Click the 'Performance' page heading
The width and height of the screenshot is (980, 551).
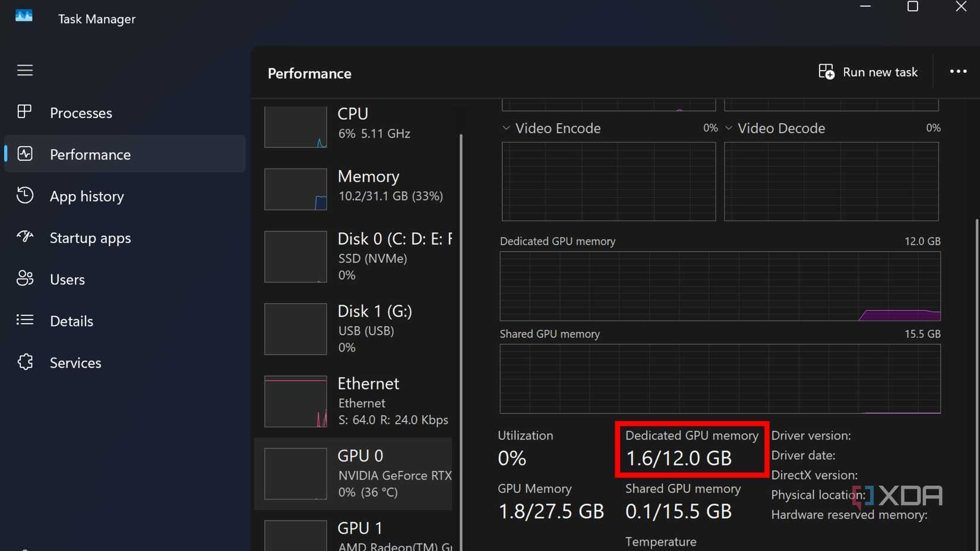[x=309, y=74]
